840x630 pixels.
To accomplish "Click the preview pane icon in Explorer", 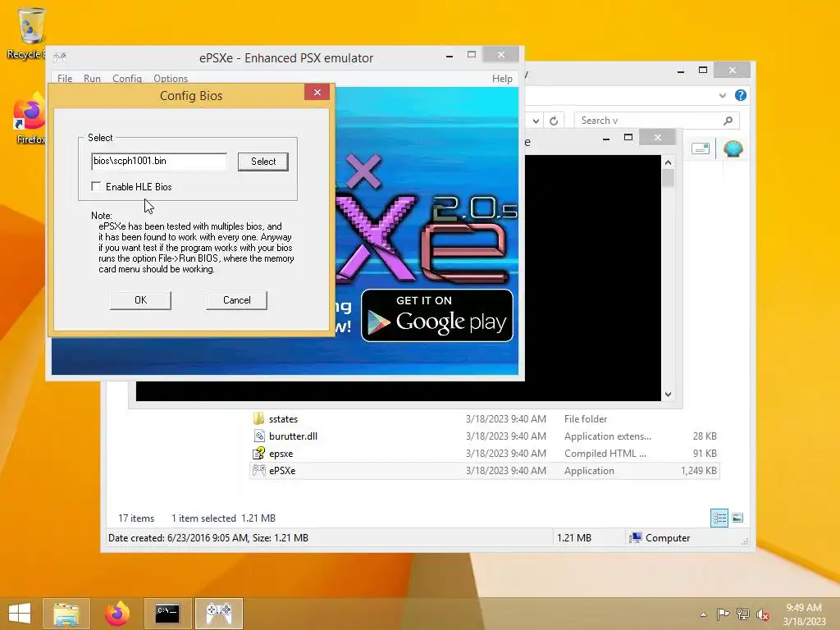I will point(701,148).
